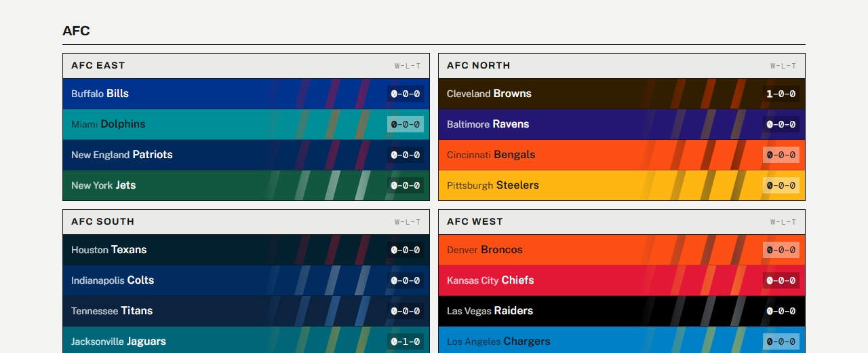Viewport: 868px width, 353px height.
Task: Open the Tennessee Titans row
Action: click(246, 311)
